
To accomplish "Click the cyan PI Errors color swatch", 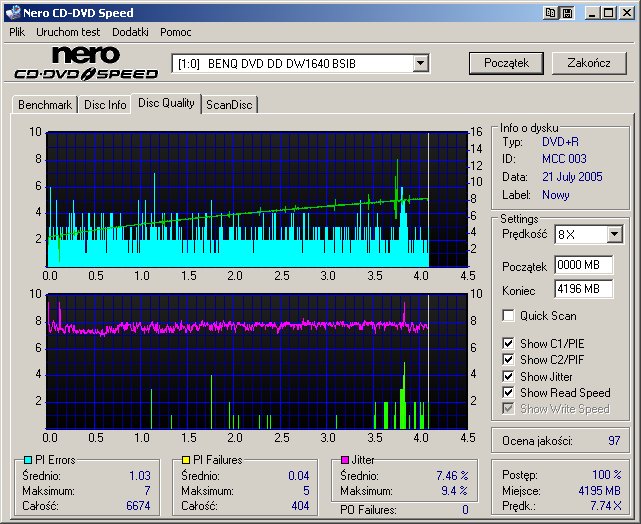I will (28, 460).
